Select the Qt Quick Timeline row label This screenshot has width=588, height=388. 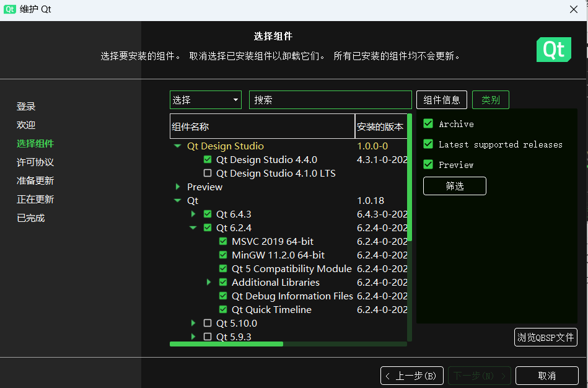pos(271,309)
